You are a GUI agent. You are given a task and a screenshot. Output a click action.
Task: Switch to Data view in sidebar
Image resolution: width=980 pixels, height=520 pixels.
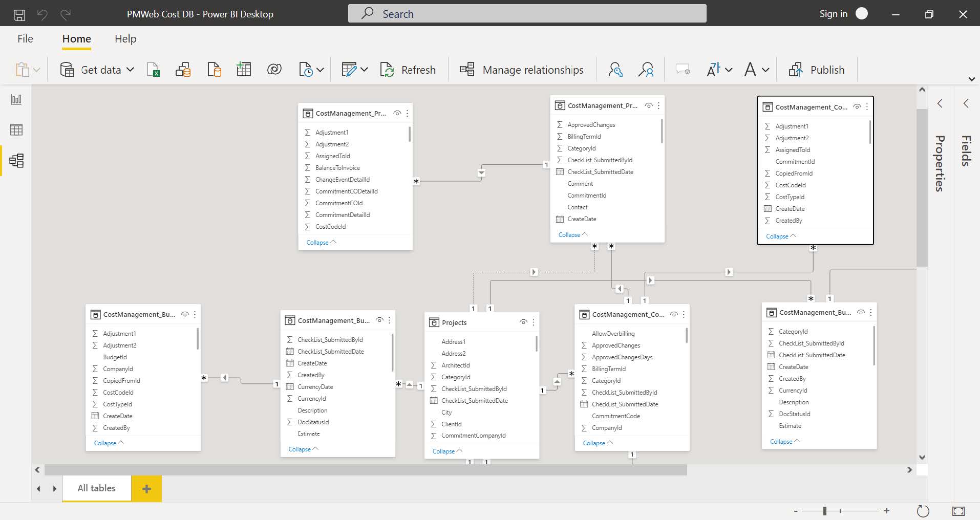(x=16, y=130)
